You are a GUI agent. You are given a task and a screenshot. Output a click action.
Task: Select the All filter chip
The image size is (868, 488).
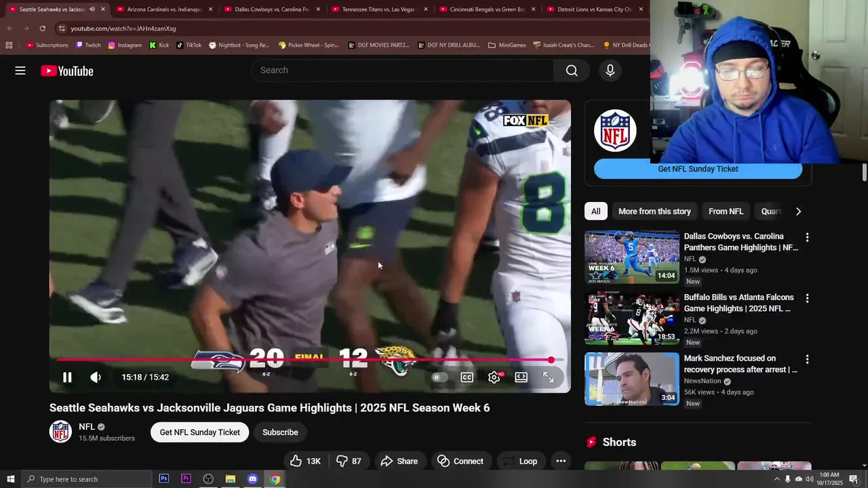[x=595, y=211]
